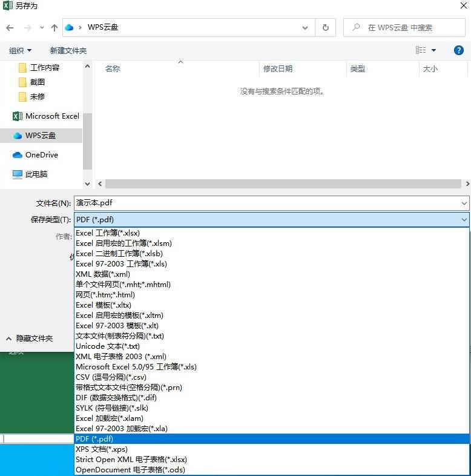Choose Excel 二进制工作簿(*.xlsb)
The image size is (471, 476).
tap(272, 254)
